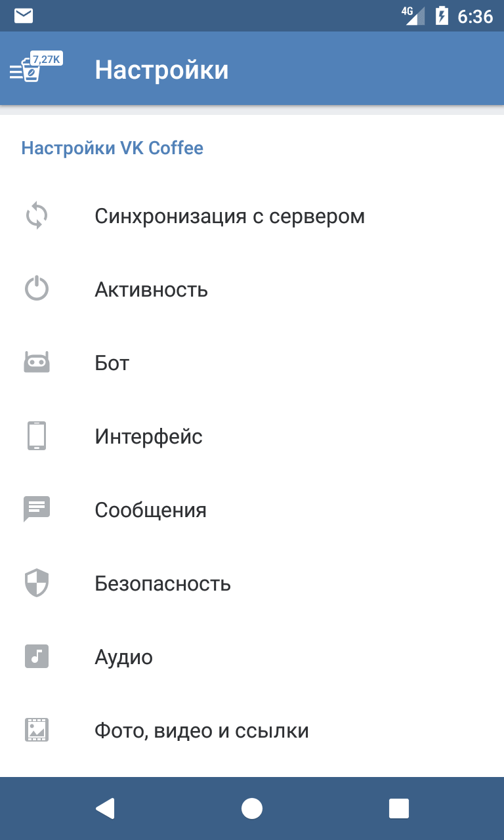Tap the robot Бот icon
Image resolution: width=504 pixels, height=840 pixels.
[37, 363]
